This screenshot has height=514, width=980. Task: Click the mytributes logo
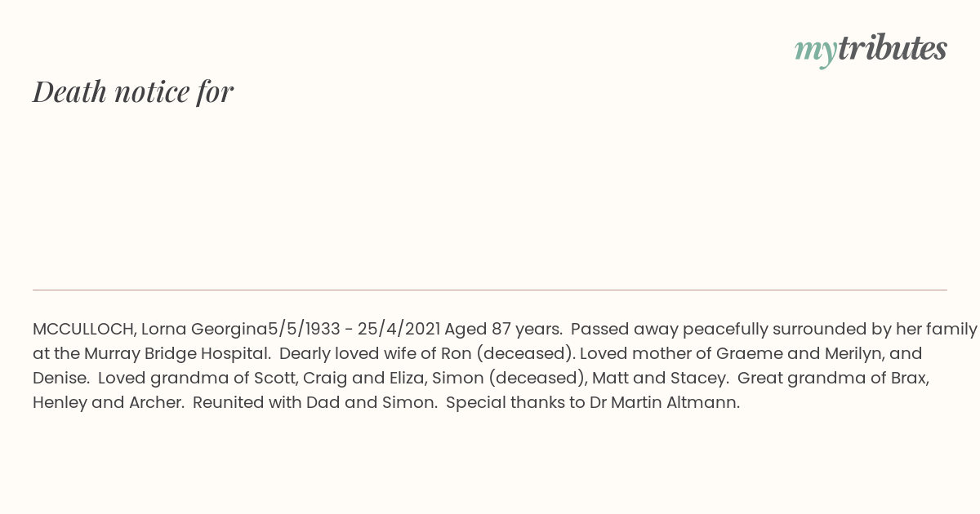(x=871, y=49)
